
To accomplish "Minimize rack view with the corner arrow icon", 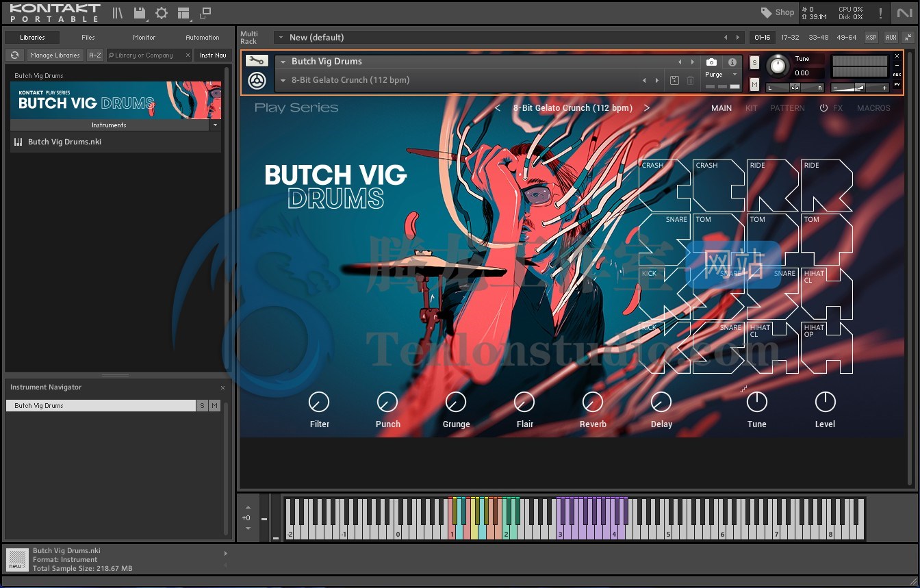I will (908, 37).
